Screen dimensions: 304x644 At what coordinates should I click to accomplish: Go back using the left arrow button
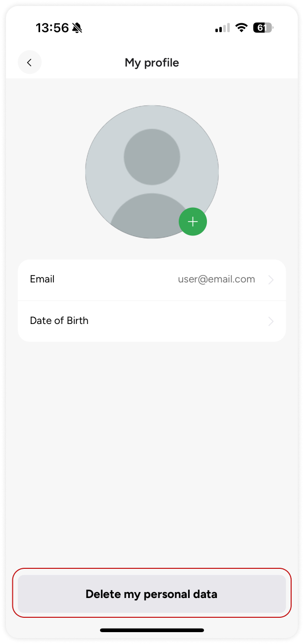30,62
